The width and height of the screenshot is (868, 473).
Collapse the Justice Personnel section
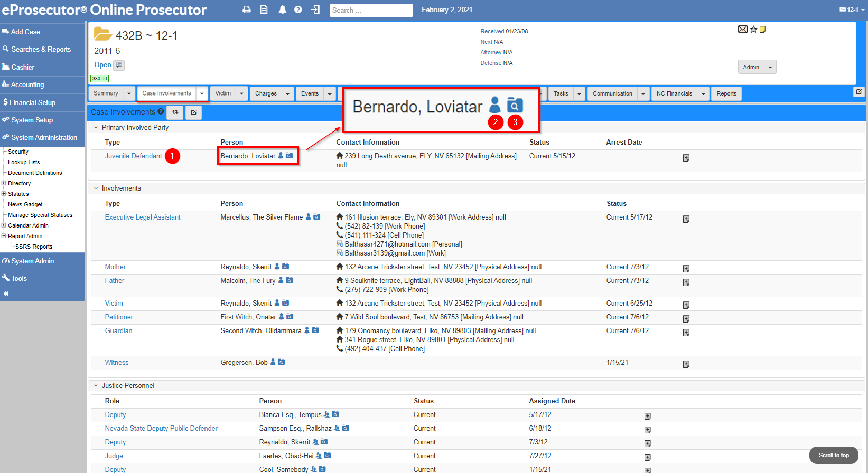tap(96, 385)
